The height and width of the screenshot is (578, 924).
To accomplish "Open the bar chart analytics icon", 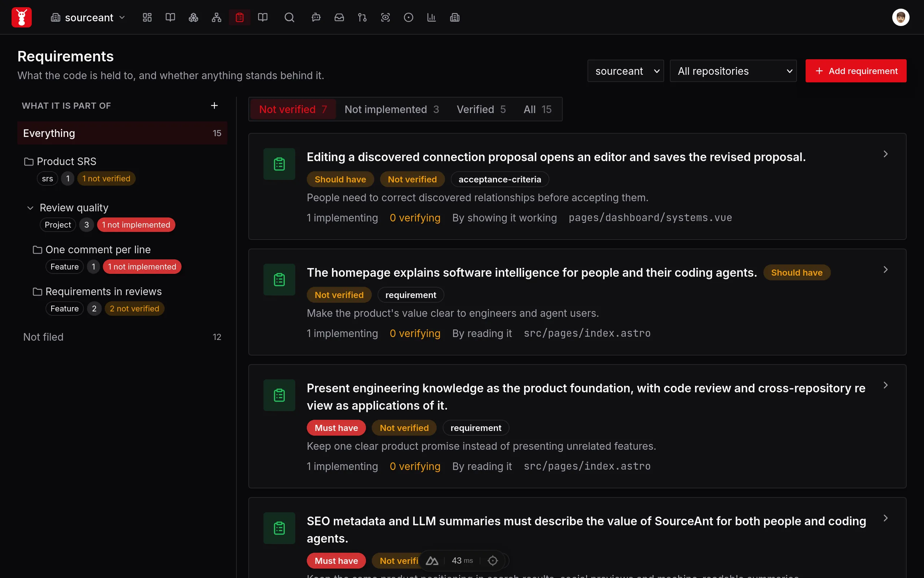I will click(x=431, y=17).
